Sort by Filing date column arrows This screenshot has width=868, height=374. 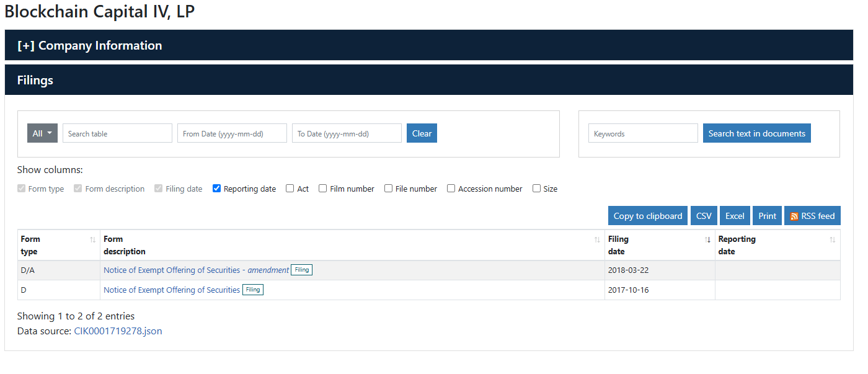707,239
